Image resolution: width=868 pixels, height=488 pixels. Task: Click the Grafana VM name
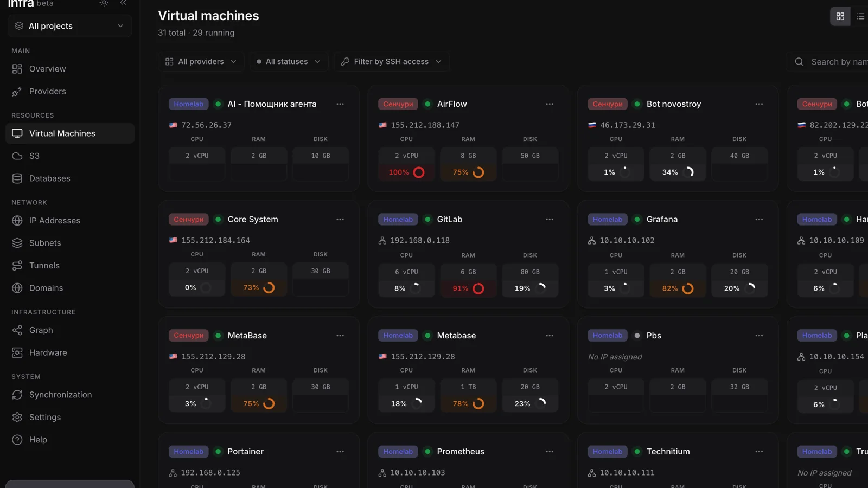[x=662, y=220]
